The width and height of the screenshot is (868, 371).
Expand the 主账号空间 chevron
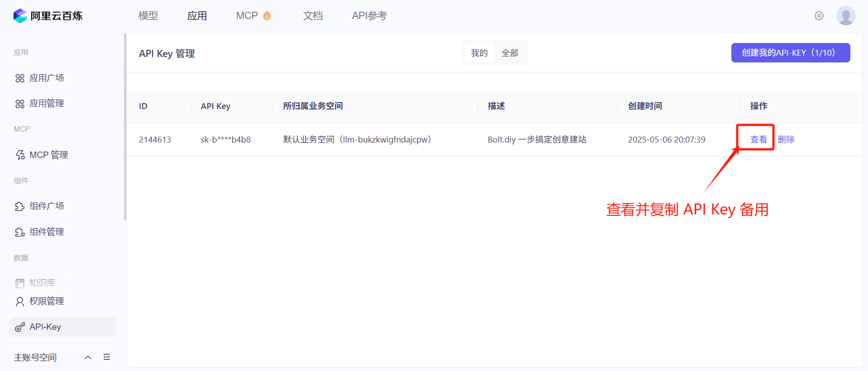88,357
